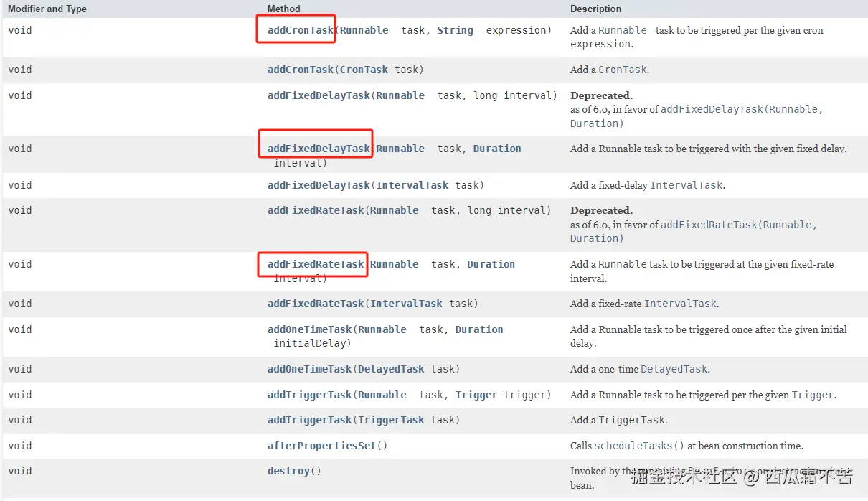Open addOneTimeTask method with Runnable and Duration

point(310,329)
